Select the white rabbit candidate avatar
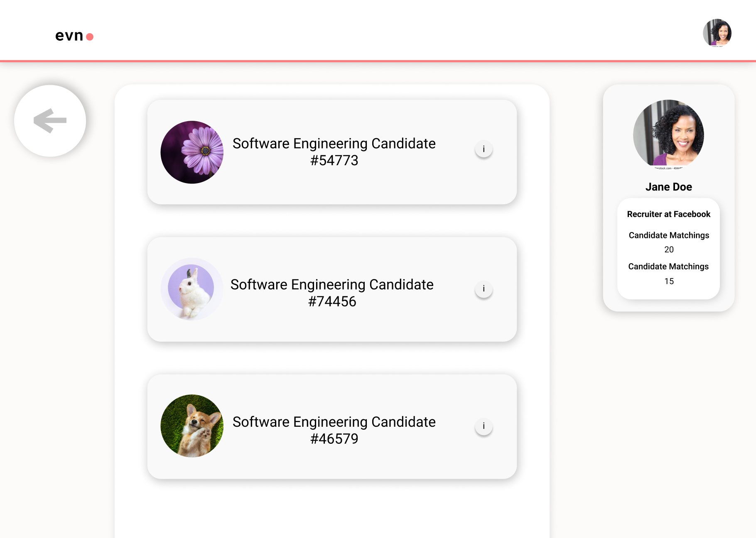 (x=192, y=289)
